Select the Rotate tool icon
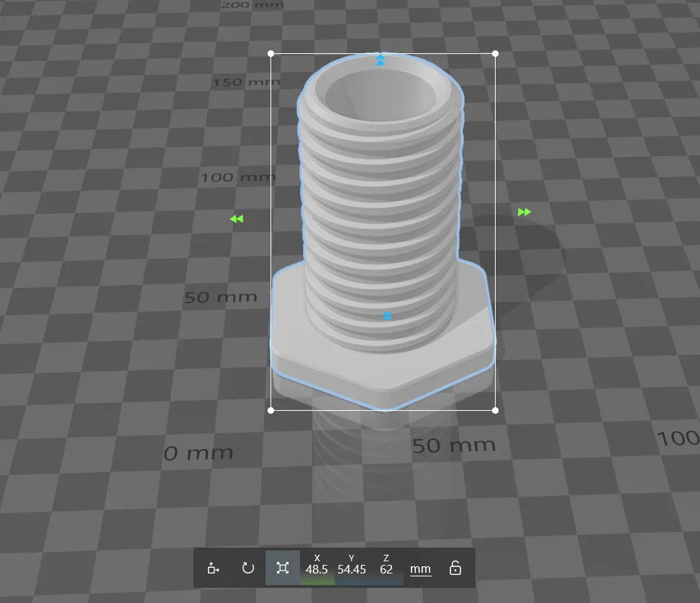Screen dimensions: 700x603 [x=247, y=568]
